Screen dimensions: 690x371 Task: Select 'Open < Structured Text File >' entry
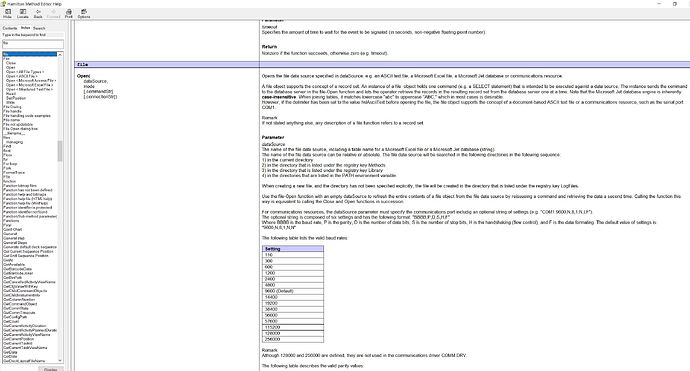29,89
